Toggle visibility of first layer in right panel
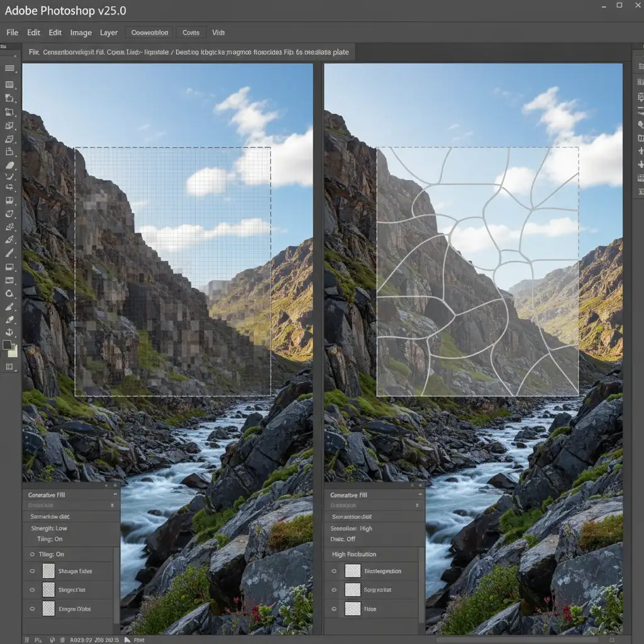The image size is (644, 644). point(334,571)
